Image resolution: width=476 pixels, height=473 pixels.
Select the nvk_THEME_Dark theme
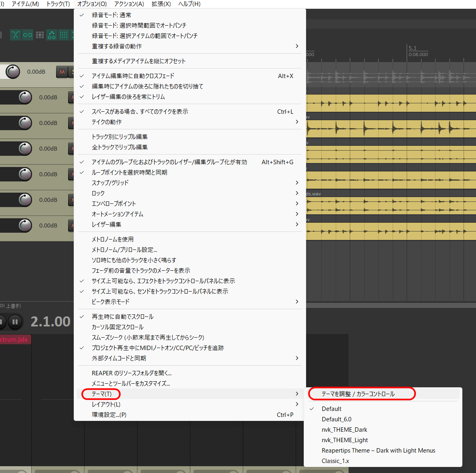344,429
